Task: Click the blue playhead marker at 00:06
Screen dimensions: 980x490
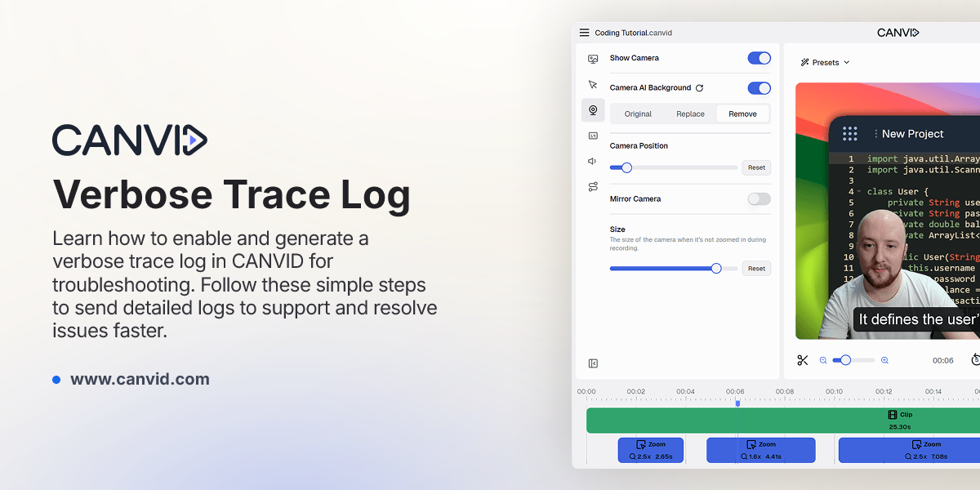Action: point(737,403)
